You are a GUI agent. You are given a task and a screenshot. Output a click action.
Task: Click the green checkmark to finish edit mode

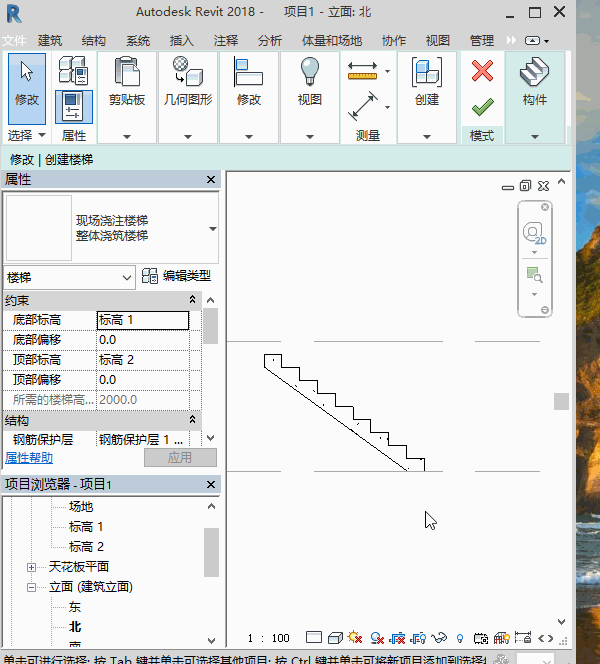[x=482, y=107]
